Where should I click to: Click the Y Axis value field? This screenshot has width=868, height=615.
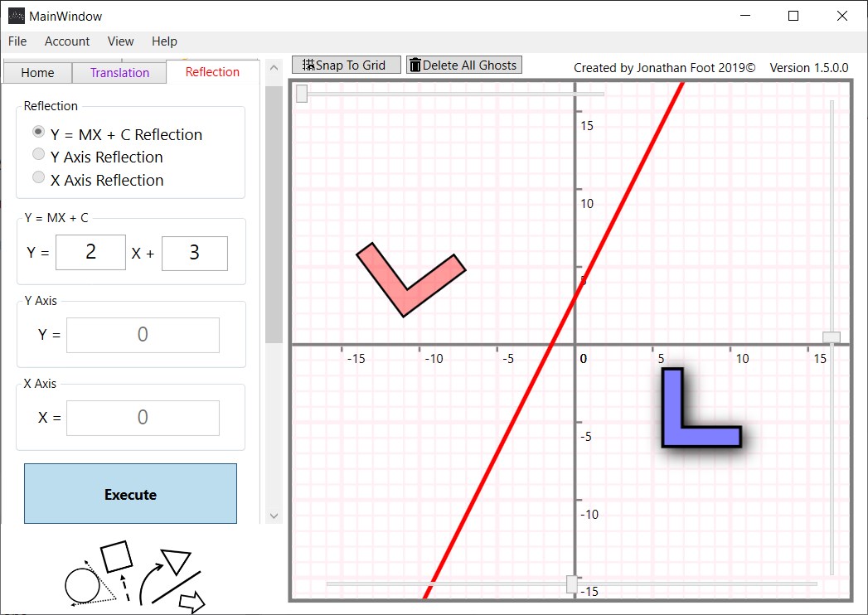(x=143, y=335)
